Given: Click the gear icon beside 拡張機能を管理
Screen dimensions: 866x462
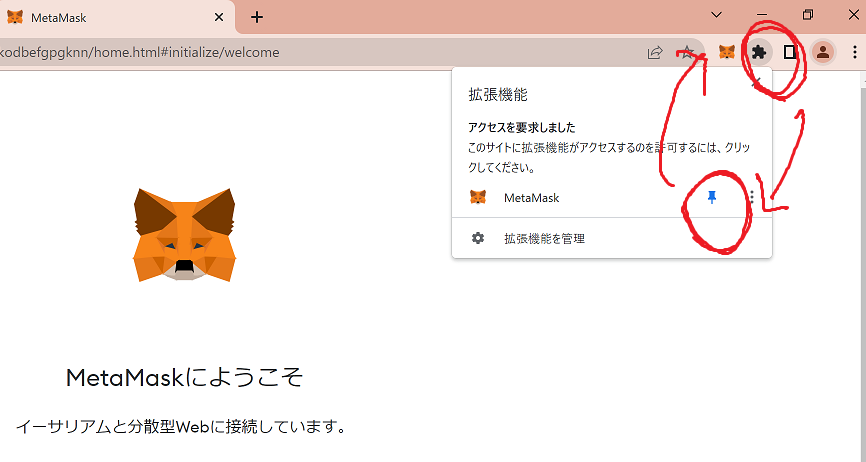Looking at the screenshot, I should 478,238.
